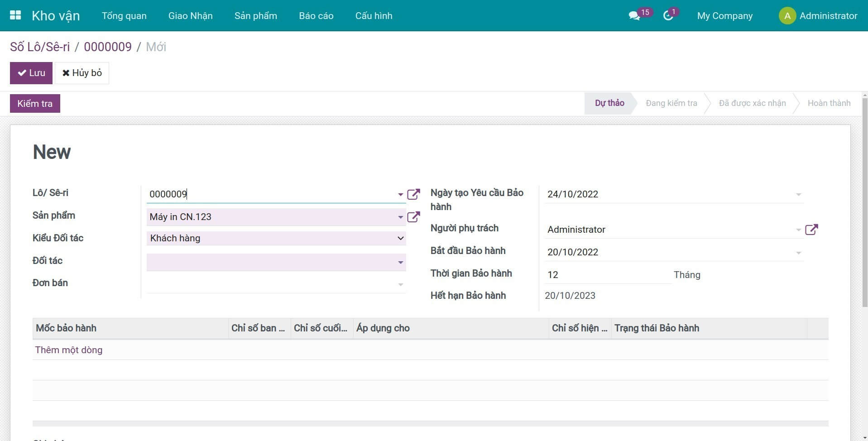Expand the Kiểu Đối tác select box
The width and height of the screenshot is (868, 441).
[276, 238]
